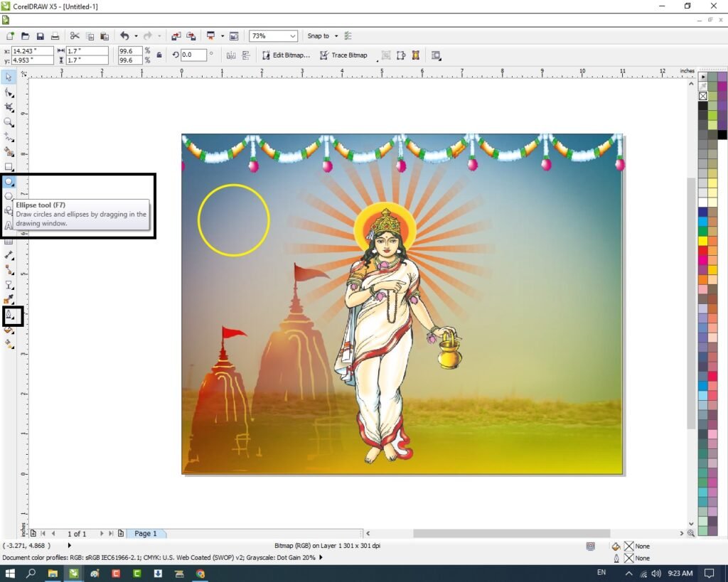Click the Export icon
The image size is (728, 582).
[191, 36]
